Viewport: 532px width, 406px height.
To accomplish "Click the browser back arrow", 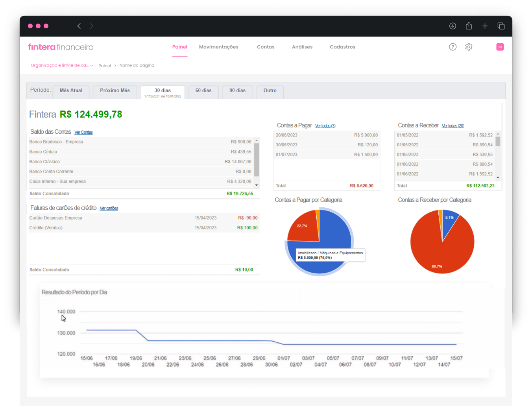I will [x=79, y=26].
